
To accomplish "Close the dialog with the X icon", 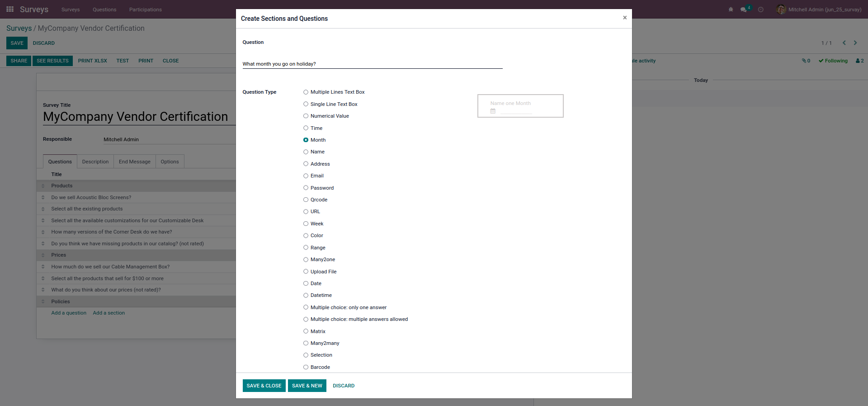I will (625, 18).
